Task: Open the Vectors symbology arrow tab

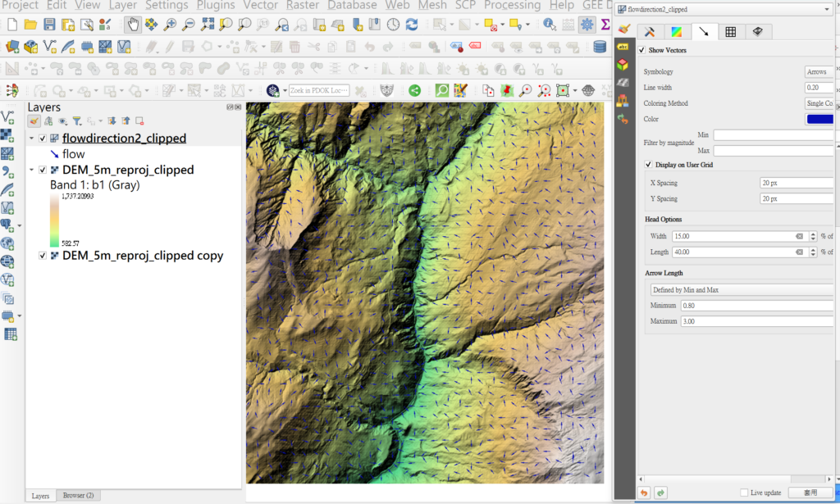Action: tap(703, 32)
